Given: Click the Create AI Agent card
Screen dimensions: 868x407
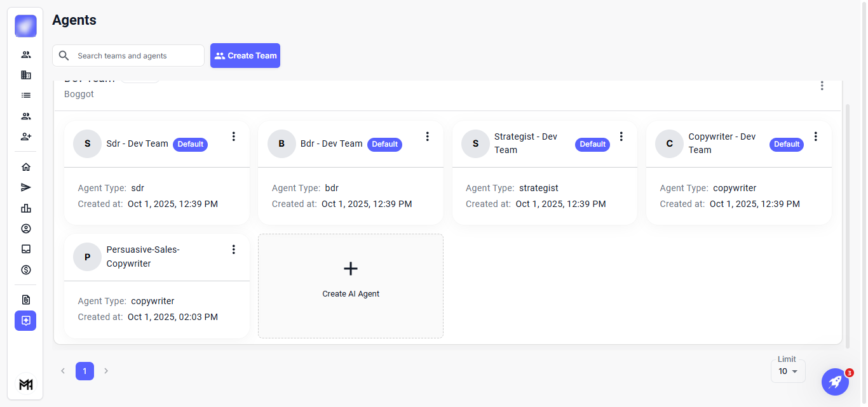Looking at the screenshot, I should [x=351, y=286].
